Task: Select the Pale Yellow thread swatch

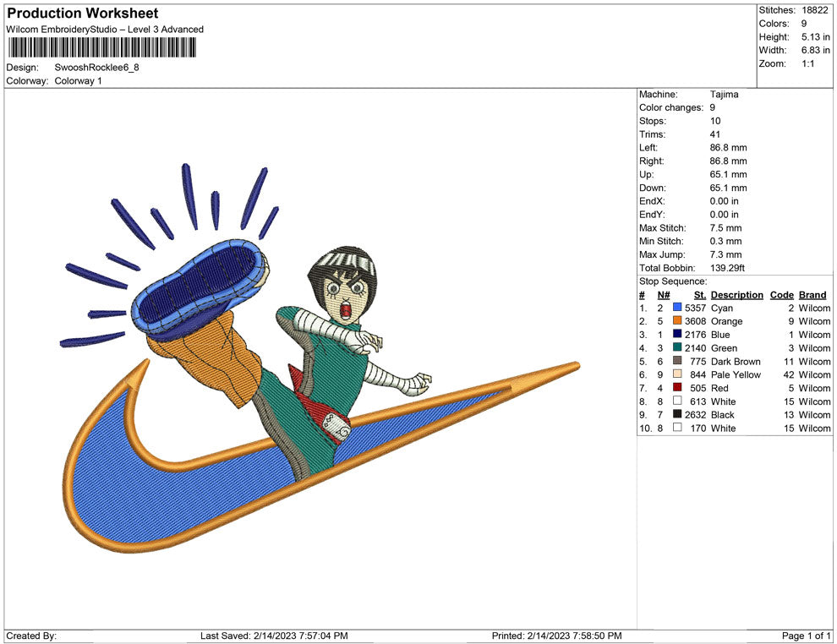Action: click(677, 374)
